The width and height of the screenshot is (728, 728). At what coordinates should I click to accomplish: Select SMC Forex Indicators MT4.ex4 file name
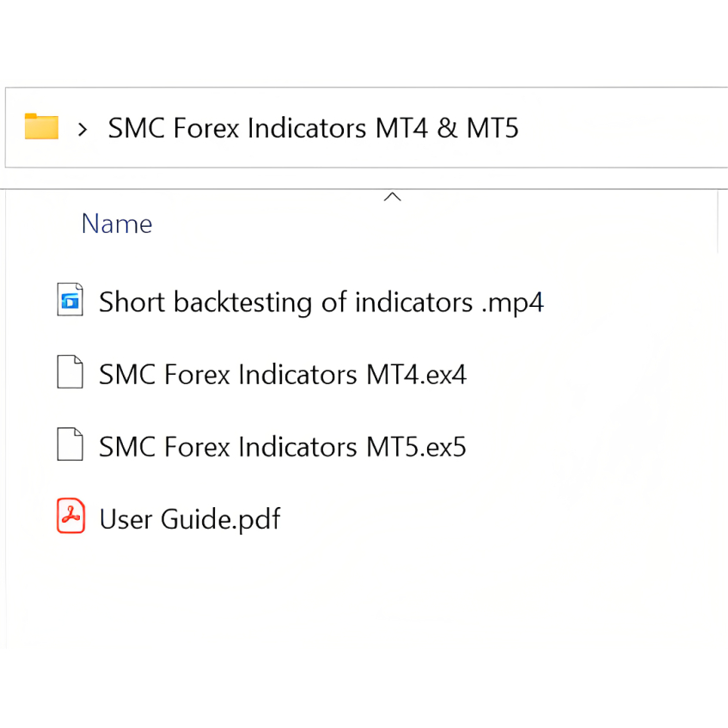pos(282,375)
